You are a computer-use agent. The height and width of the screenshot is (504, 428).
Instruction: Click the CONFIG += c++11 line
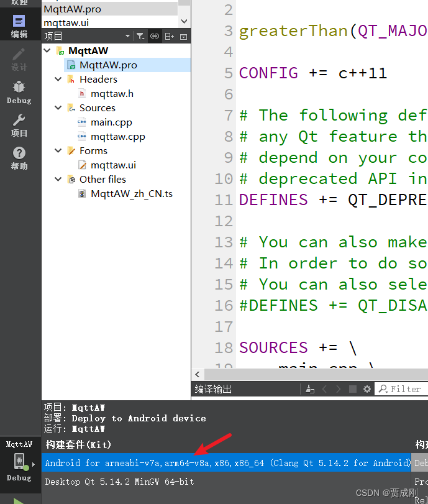coord(312,73)
